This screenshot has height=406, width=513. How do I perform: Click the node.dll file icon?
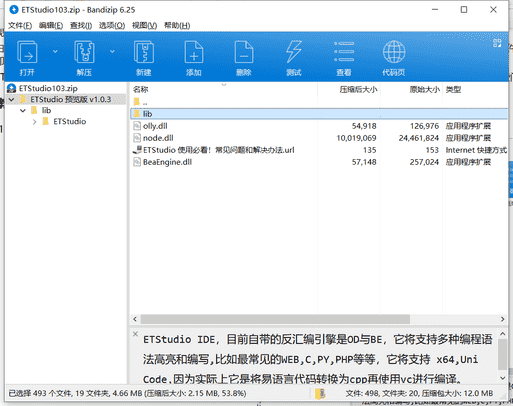point(137,138)
